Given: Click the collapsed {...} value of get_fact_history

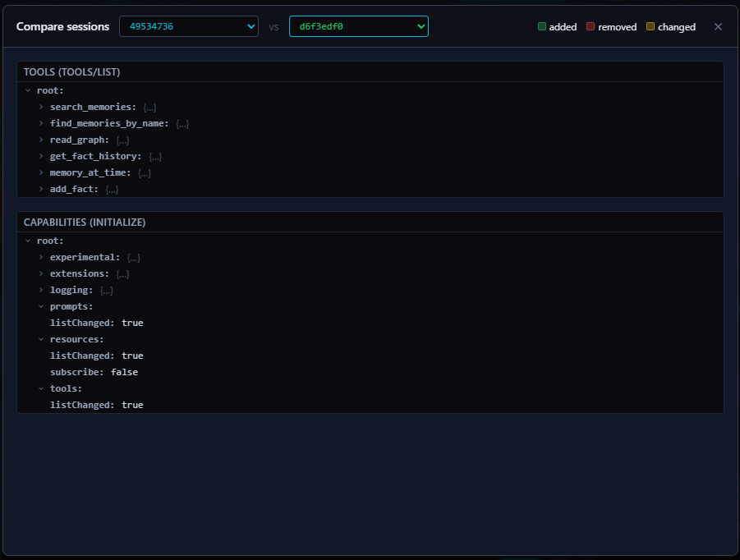Looking at the screenshot, I should click(155, 157).
